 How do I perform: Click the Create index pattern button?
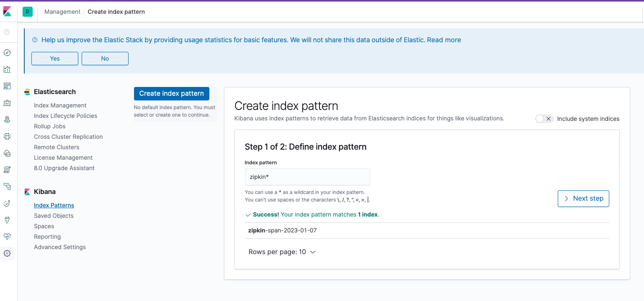click(171, 93)
